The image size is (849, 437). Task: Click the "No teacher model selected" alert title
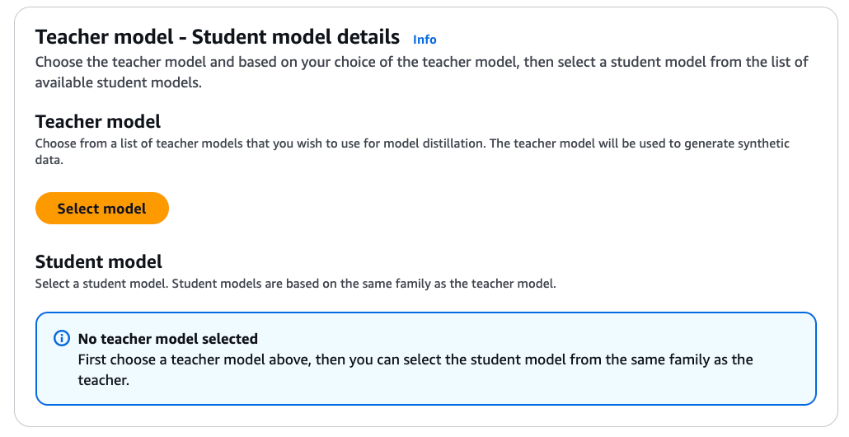pyautogui.click(x=167, y=339)
